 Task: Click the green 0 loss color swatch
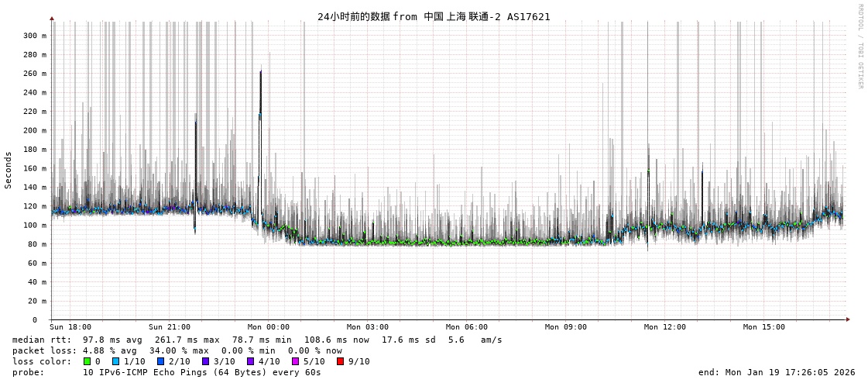(x=87, y=361)
